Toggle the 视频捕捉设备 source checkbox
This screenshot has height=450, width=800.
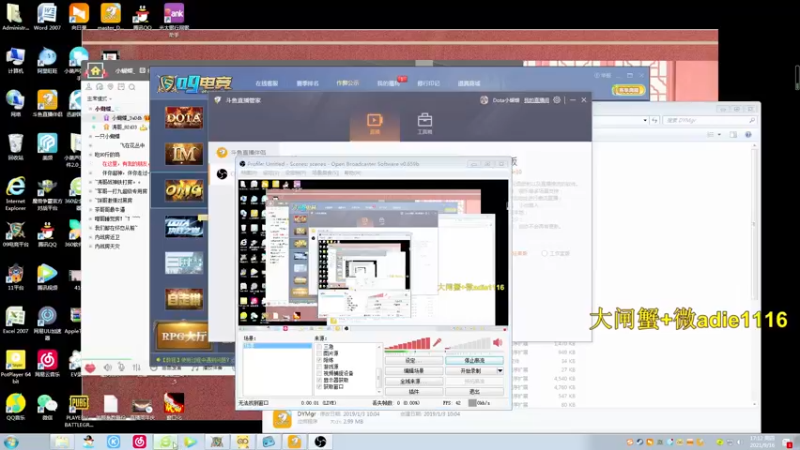coord(319,373)
